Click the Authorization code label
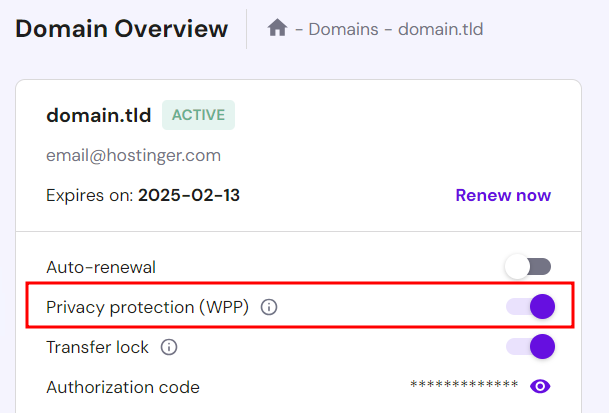609x413 pixels. [123, 387]
